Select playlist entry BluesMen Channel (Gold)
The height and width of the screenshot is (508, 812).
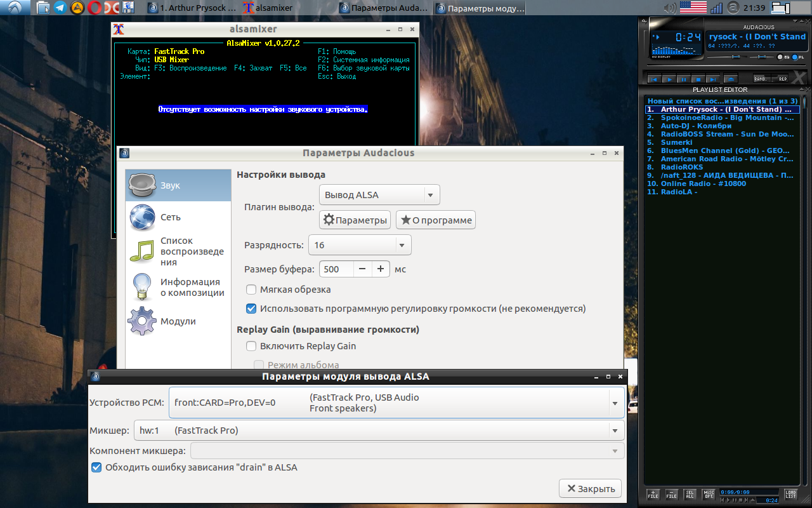coord(723,150)
